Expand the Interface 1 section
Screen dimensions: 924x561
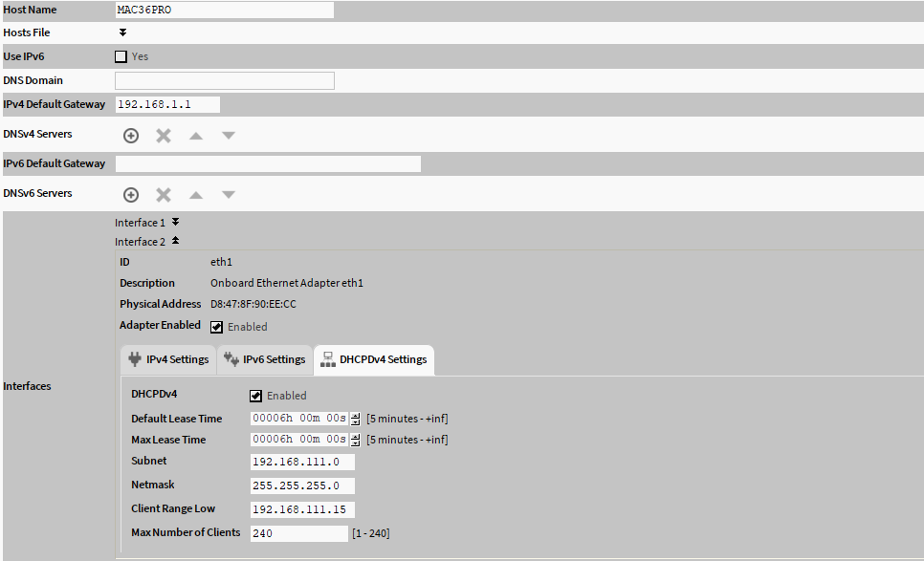[173, 221]
